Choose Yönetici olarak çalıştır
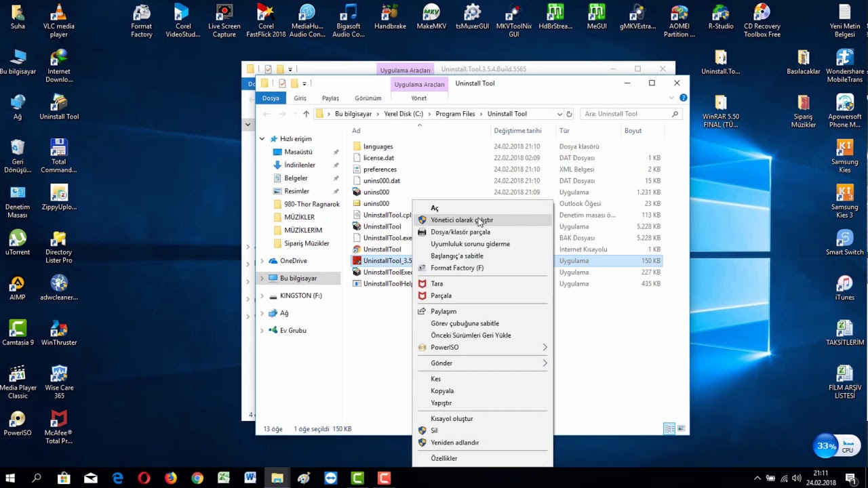 point(483,220)
